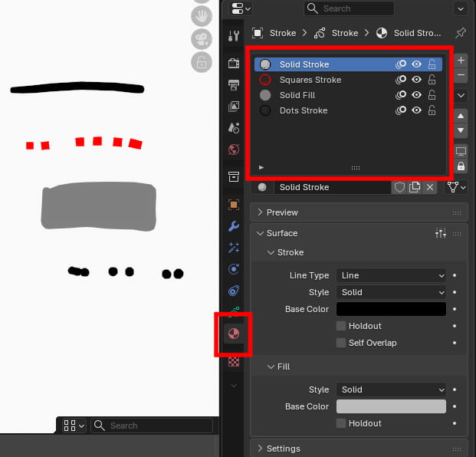Select the Solid Fill material
Screen dimensions: 476x457
coord(297,95)
